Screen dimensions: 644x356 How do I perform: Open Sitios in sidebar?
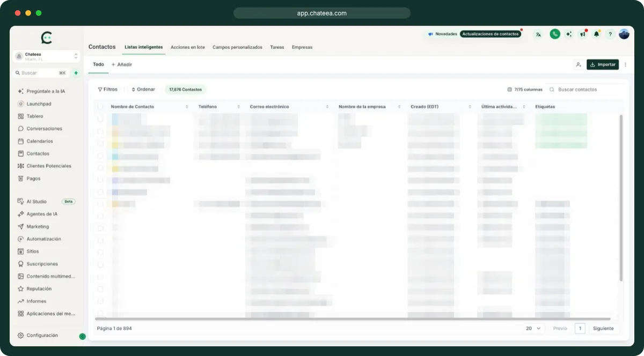28,251
